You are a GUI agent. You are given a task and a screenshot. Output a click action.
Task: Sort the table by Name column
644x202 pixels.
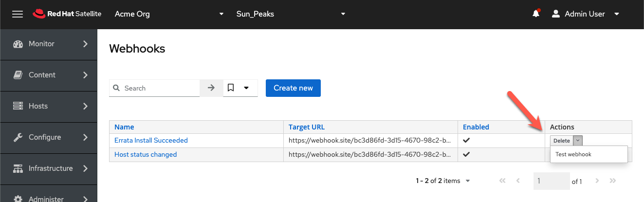coord(124,127)
